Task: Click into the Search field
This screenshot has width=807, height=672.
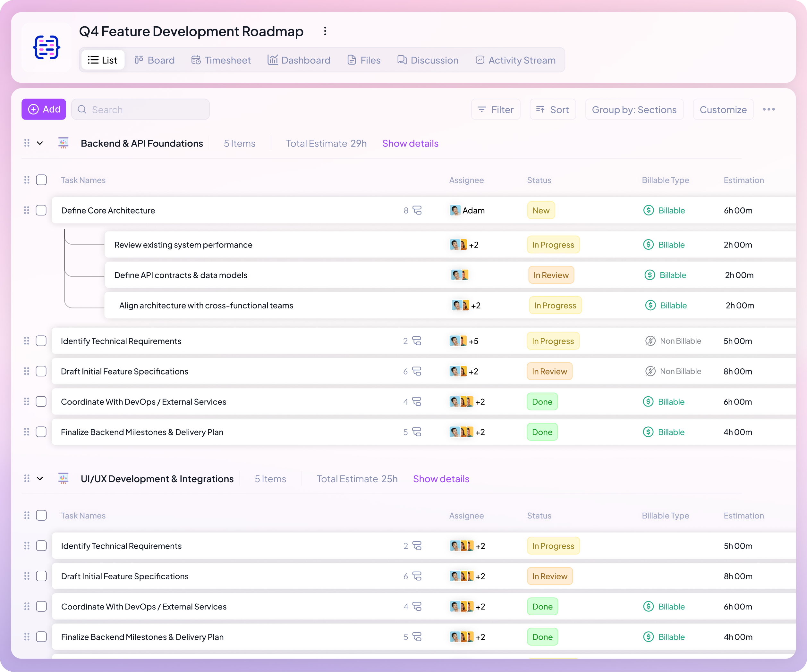Action: click(x=140, y=109)
